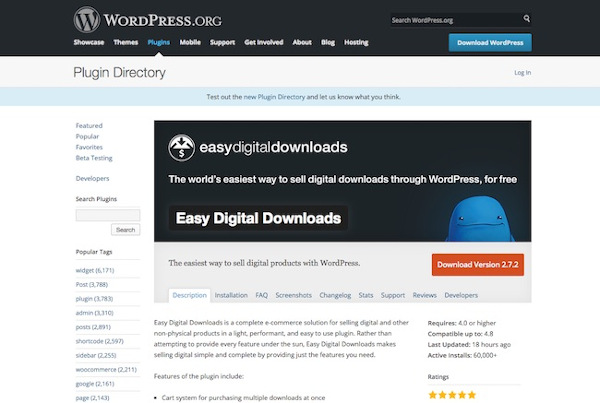Open the Hosting menu item
This screenshot has height=403, width=600.
click(x=356, y=42)
